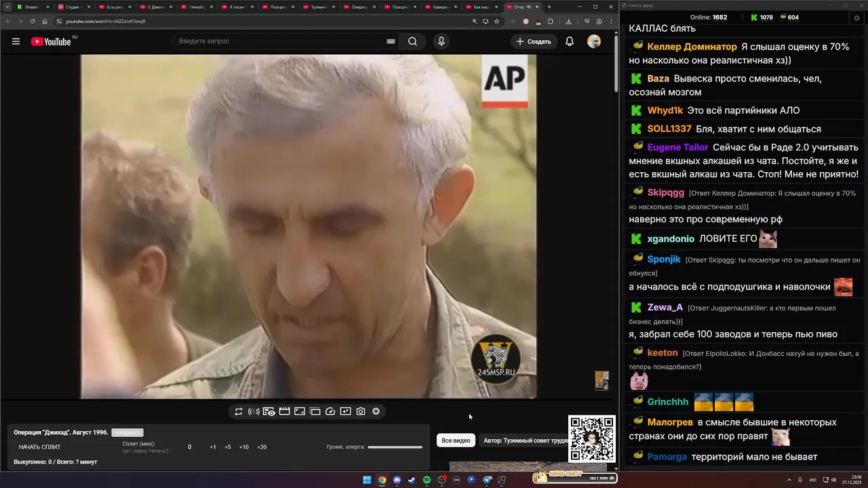Go to YouTube home via logo
The width and height of the screenshot is (868, 488).
click(51, 41)
